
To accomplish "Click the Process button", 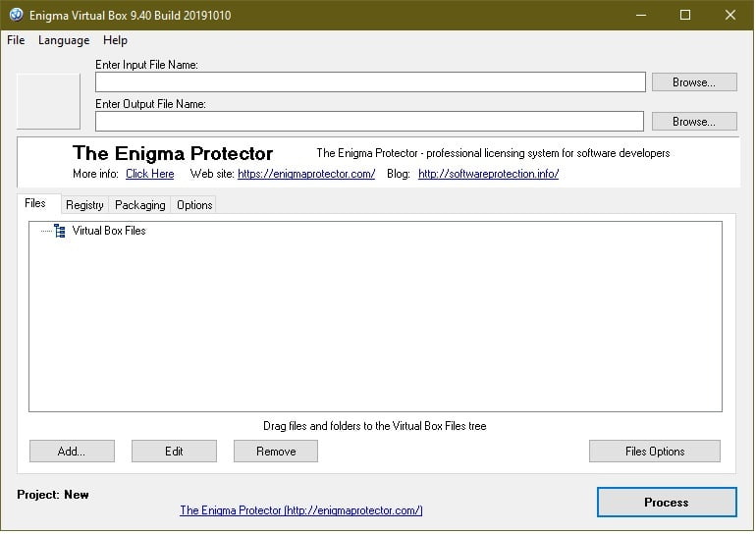I will tap(667, 503).
